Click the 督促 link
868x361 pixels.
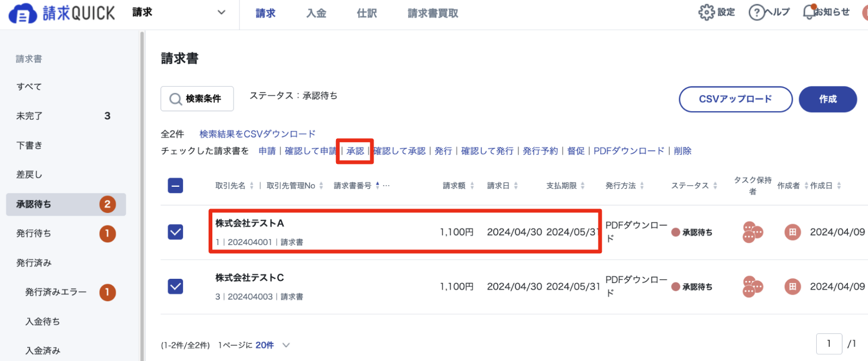click(x=576, y=151)
